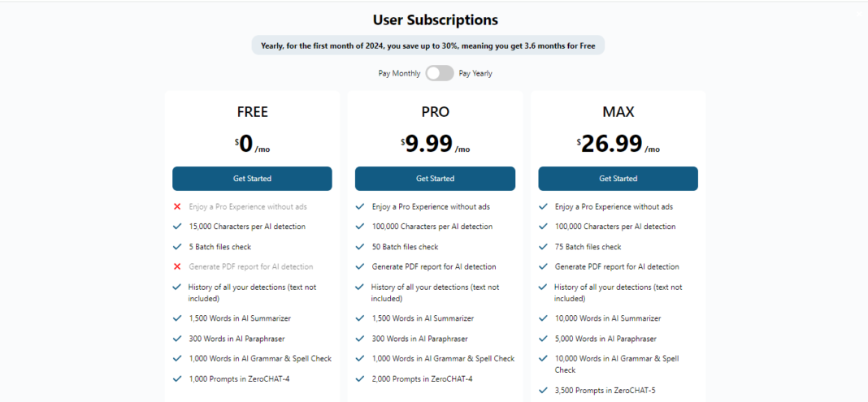
Task: Click the PRO plan heading
Action: (x=435, y=112)
